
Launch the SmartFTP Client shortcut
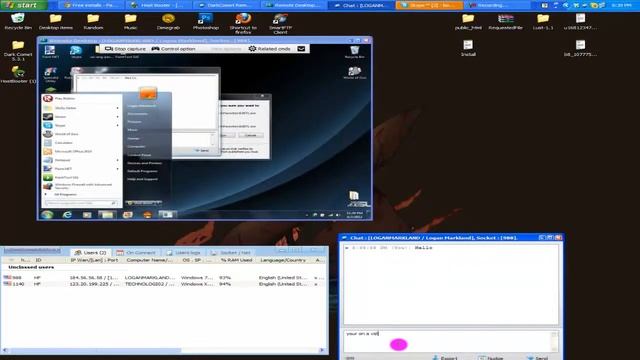click(x=280, y=23)
